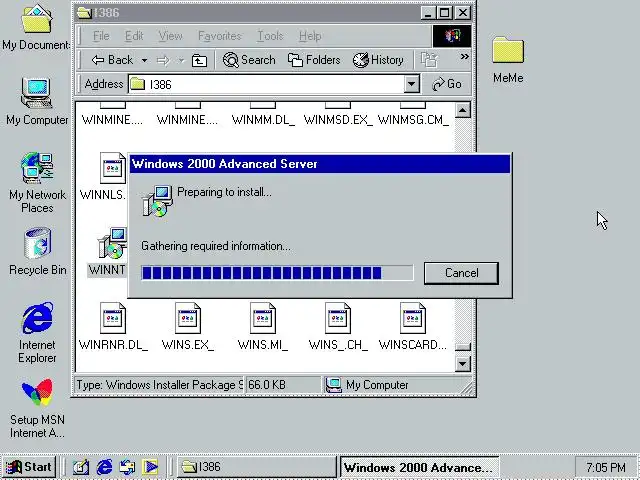Click the Windows logo throbber
The height and width of the screenshot is (480, 640).
click(x=452, y=36)
